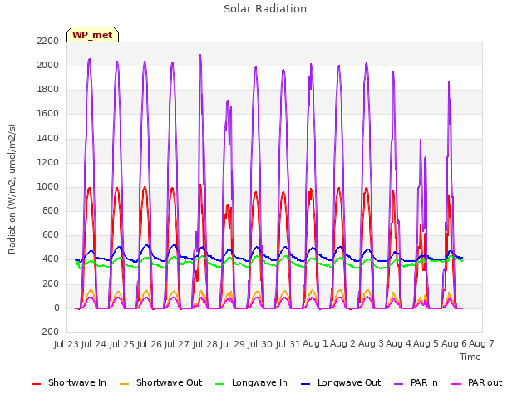Click the Jul 23 x-axis date label
Image resolution: width=532 pixels, height=399 pixels.
66,344
